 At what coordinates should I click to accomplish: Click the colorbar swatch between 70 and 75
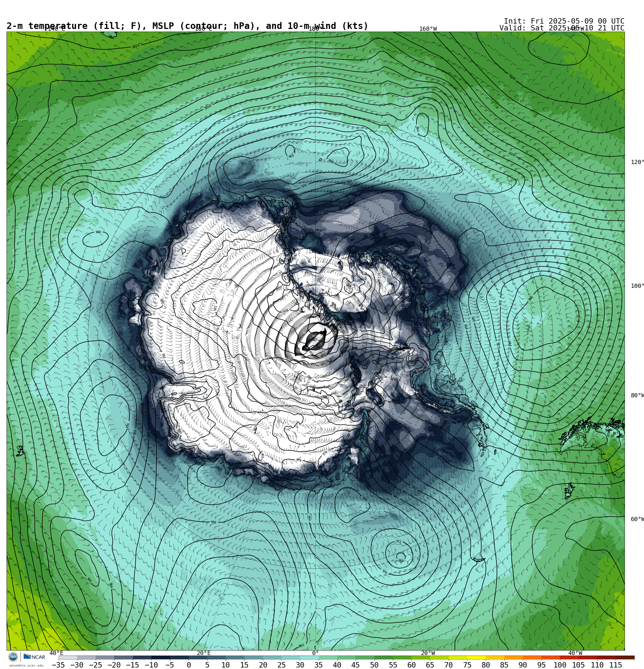[x=458, y=657]
